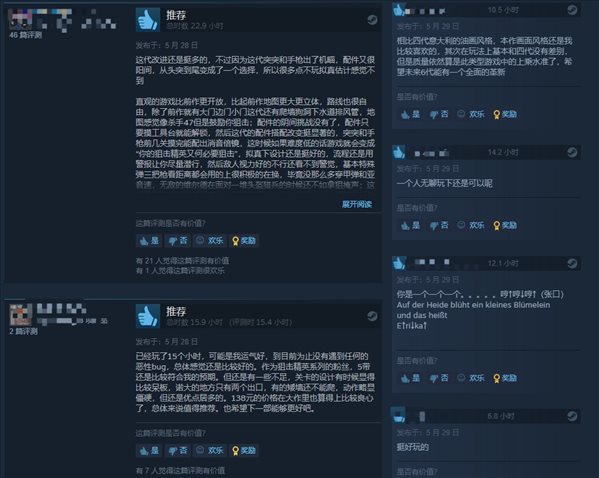Image resolution: width=599 pixels, height=478 pixels.
Task: Click the thumbs-up icon beside the 12.1-hour review
Action: [399, 263]
